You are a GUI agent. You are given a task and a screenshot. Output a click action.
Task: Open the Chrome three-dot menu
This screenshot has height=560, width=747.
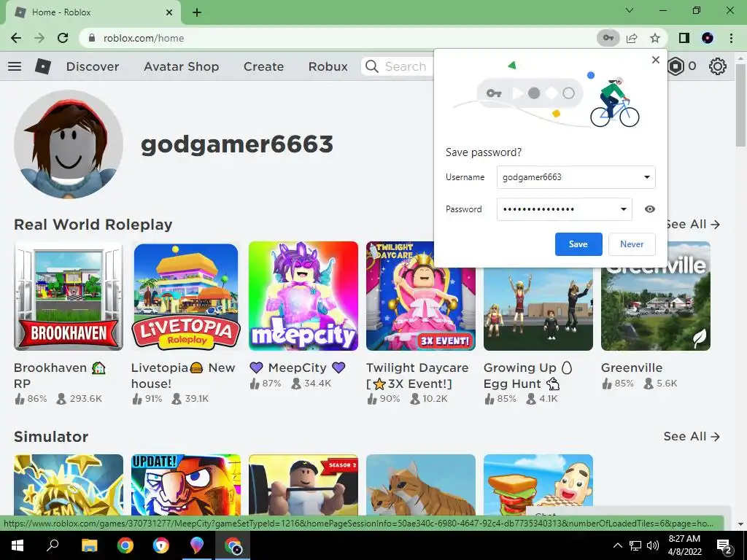731,38
